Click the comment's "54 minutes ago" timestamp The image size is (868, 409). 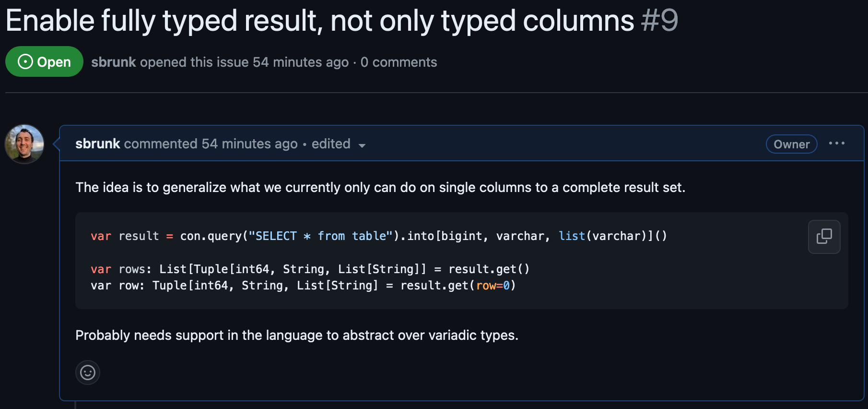[x=249, y=144]
